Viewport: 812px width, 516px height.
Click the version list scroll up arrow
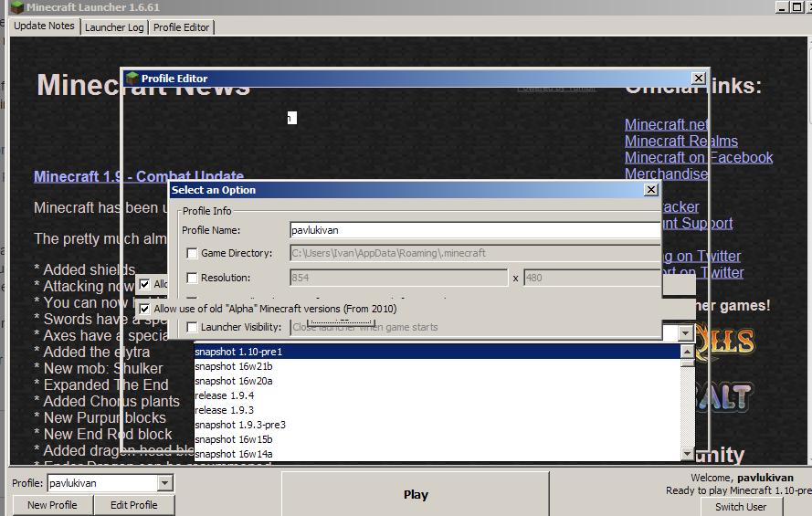pos(687,352)
